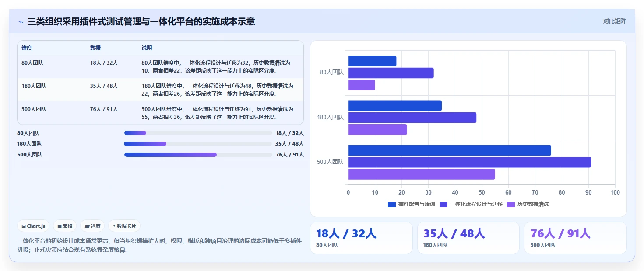Click the 180人团队 y-axis label on chart
Image resolution: width=644 pixels, height=271 pixels.
coord(331,117)
